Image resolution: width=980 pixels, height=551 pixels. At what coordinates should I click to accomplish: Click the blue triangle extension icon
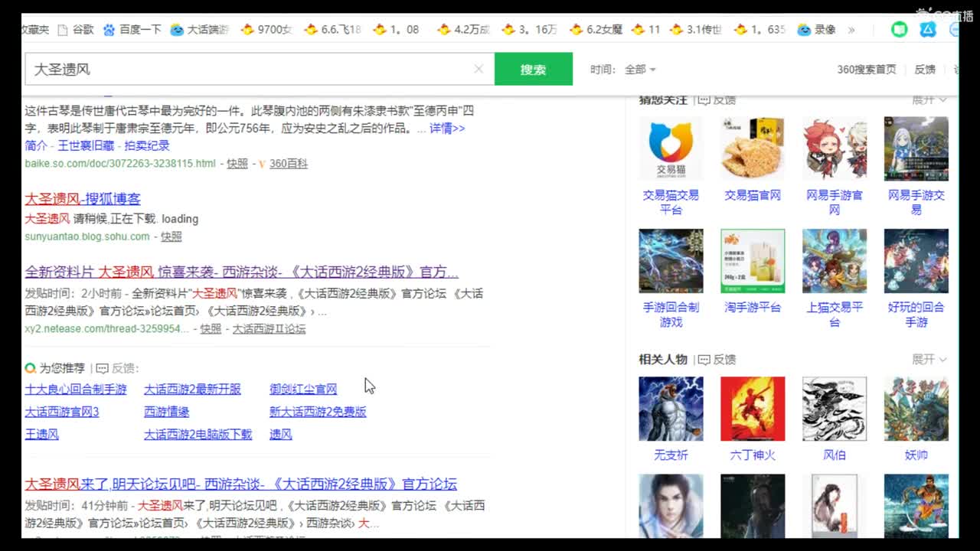[x=928, y=30]
